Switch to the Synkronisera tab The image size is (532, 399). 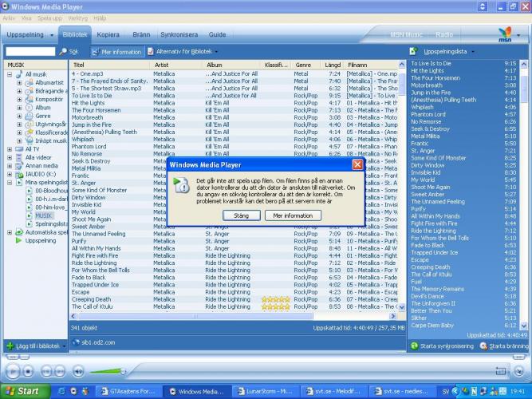click(x=179, y=35)
